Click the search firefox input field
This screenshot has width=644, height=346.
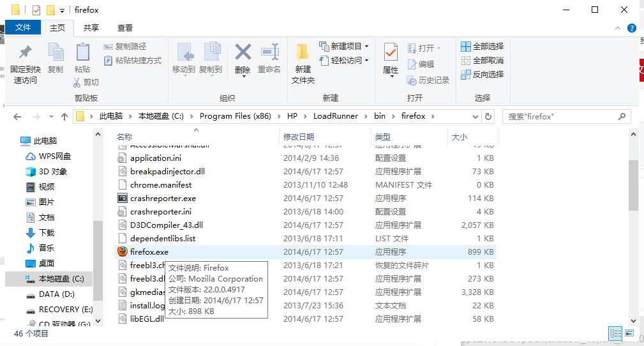coord(567,117)
